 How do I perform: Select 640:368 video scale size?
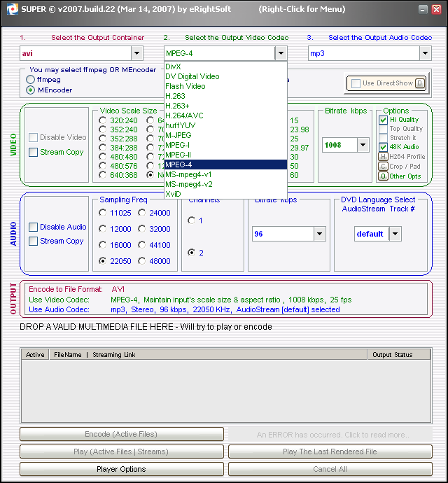coord(103,175)
